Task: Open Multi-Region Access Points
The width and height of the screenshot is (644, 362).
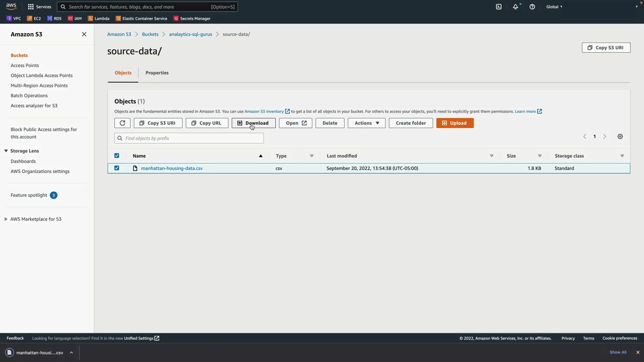Action: [x=39, y=85]
